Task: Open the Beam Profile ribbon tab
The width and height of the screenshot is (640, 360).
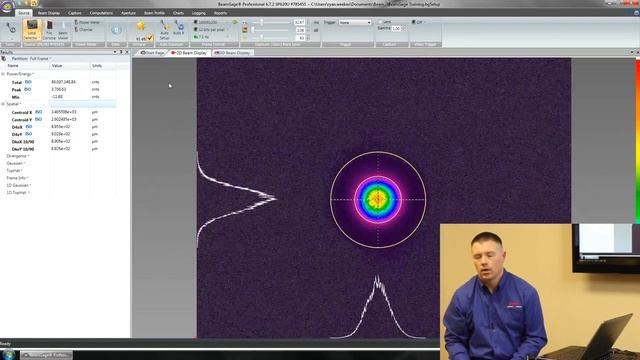Action: click(154, 13)
